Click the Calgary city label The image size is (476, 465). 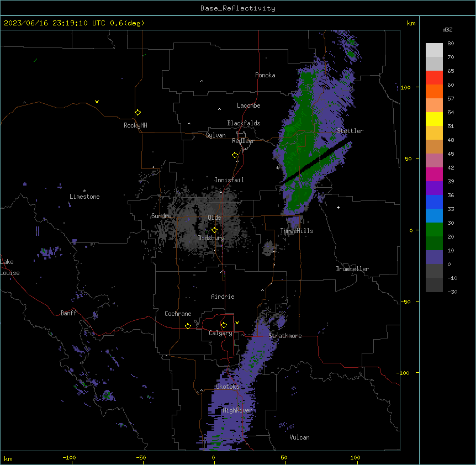220,333
